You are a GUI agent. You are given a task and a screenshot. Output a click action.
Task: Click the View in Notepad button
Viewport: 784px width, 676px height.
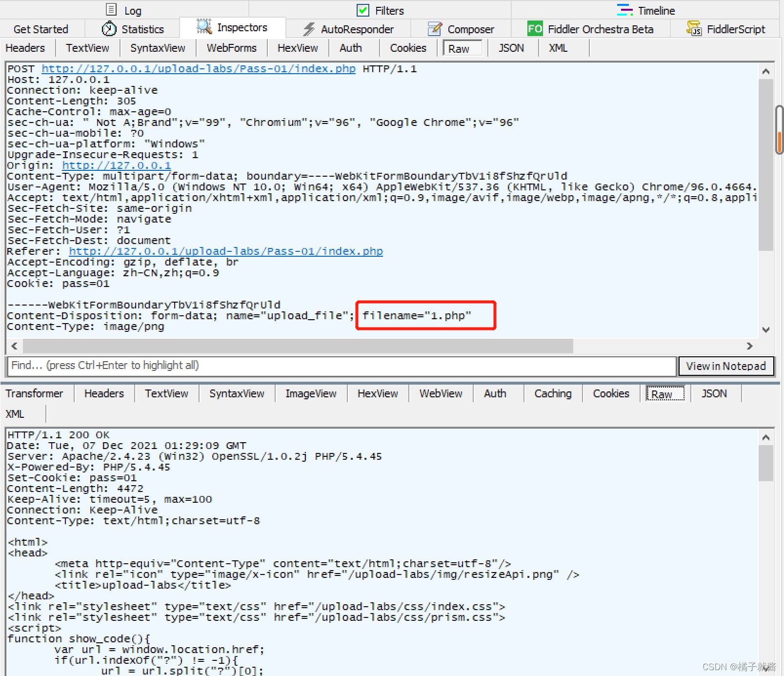click(726, 366)
